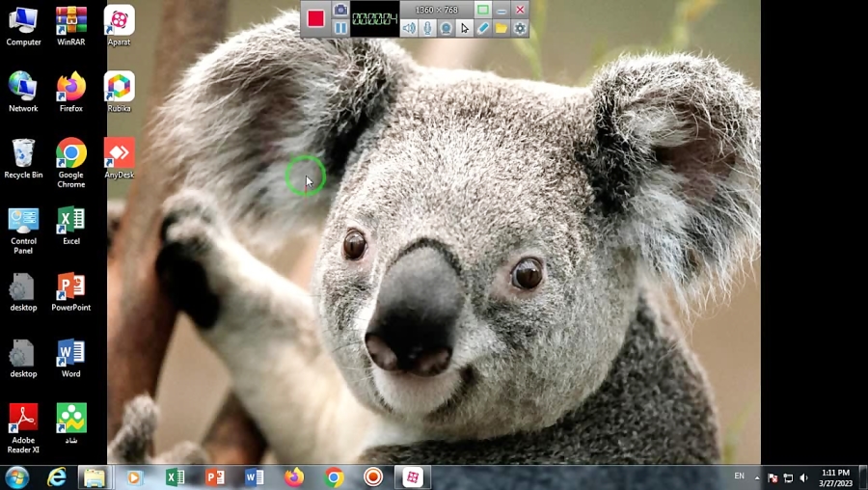Image resolution: width=868 pixels, height=490 pixels.
Task: Toggle microphone recording in recorder toolbar
Action: [427, 28]
